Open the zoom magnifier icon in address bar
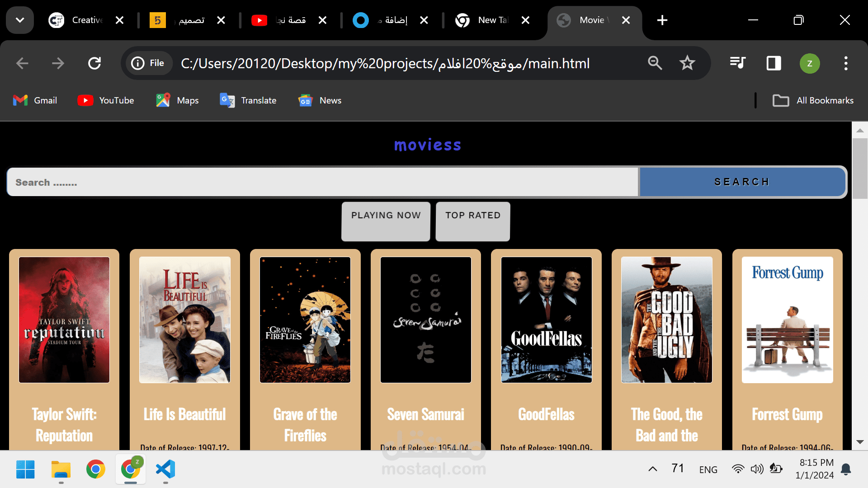The height and width of the screenshot is (488, 868). pos(655,63)
